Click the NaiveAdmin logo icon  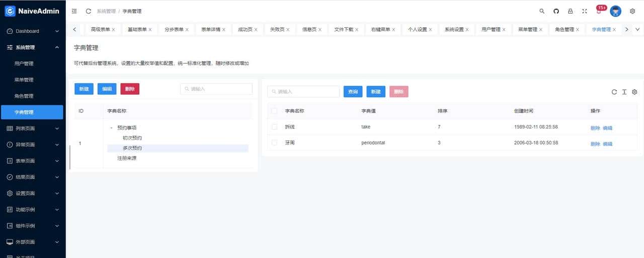[10, 11]
